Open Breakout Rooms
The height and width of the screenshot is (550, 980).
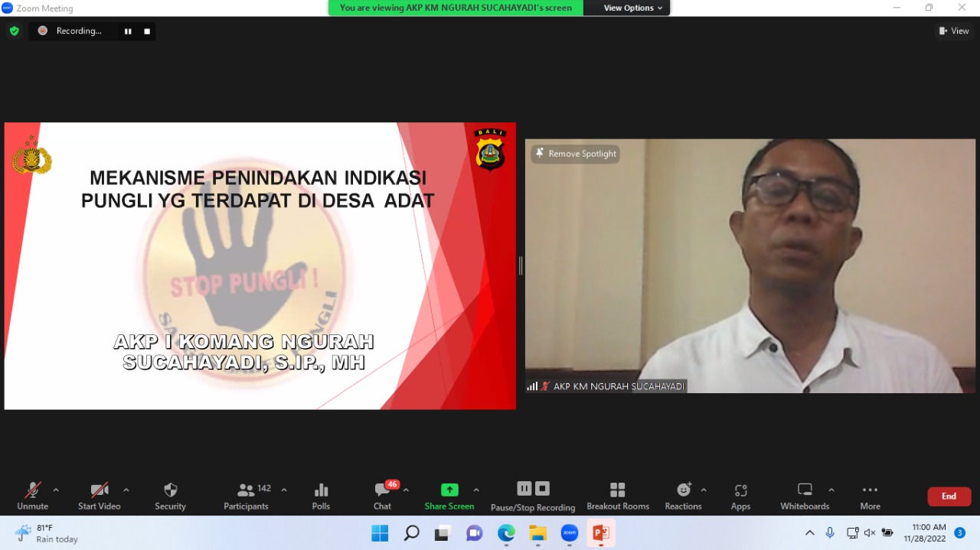618,496
